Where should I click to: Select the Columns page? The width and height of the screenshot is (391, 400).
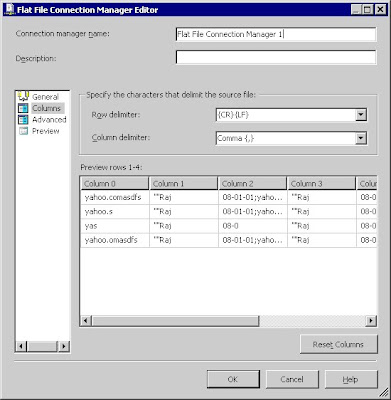46,108
